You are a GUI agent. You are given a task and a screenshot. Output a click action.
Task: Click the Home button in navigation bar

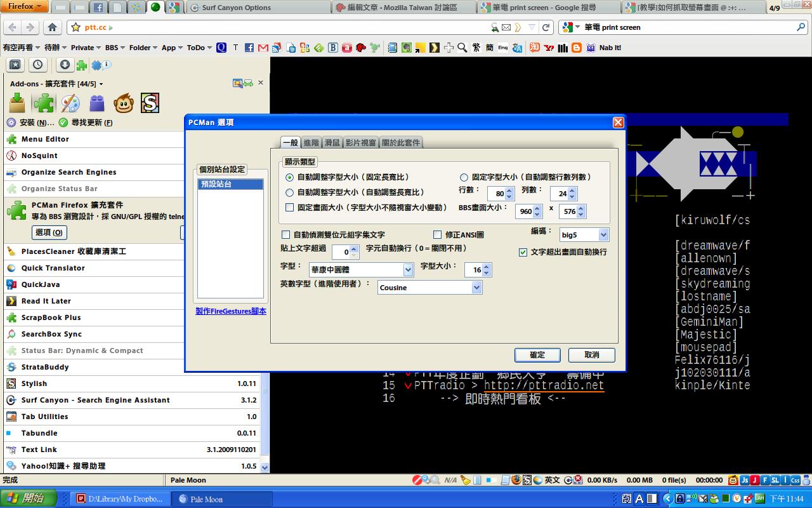[x=53, y=27]
